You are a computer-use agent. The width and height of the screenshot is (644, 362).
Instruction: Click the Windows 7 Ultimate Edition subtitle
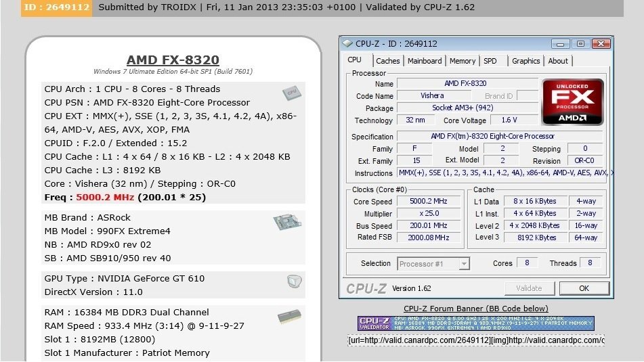[x=173, y=72]
